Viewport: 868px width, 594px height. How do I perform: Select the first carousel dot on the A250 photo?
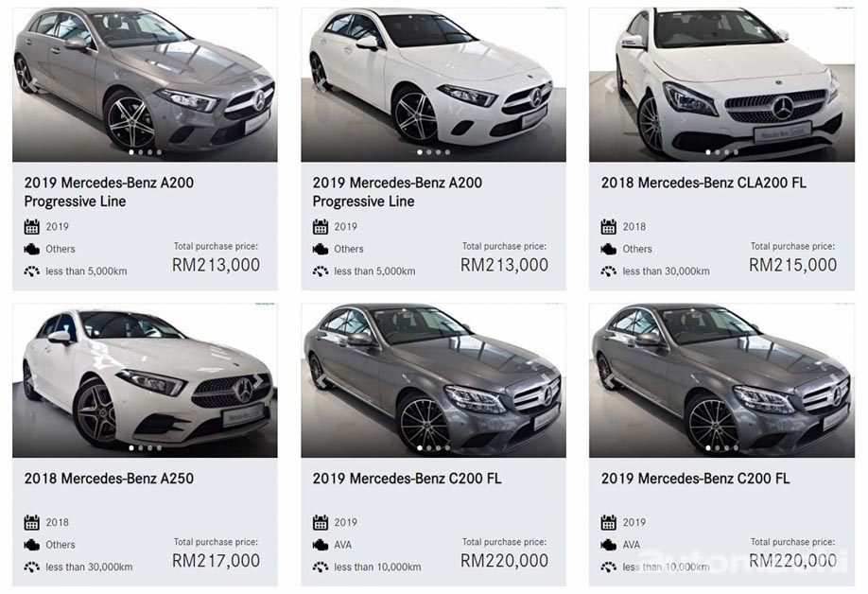130,447
